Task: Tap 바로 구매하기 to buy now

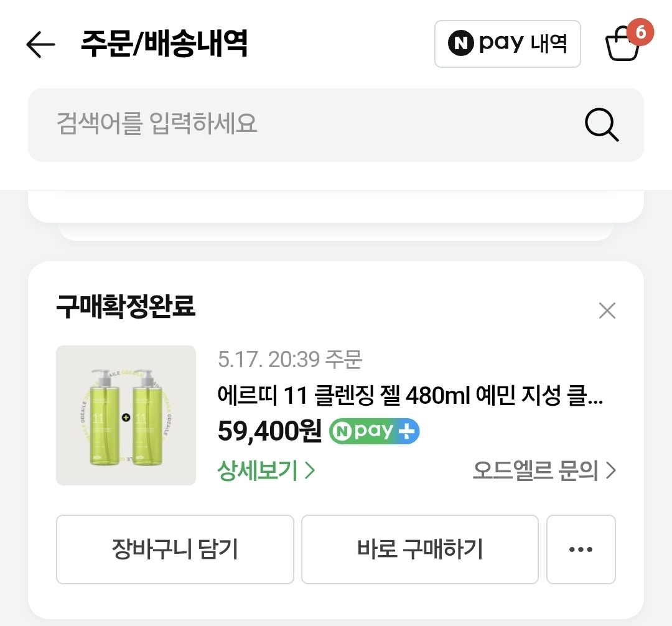Action: tap(419, 549)
